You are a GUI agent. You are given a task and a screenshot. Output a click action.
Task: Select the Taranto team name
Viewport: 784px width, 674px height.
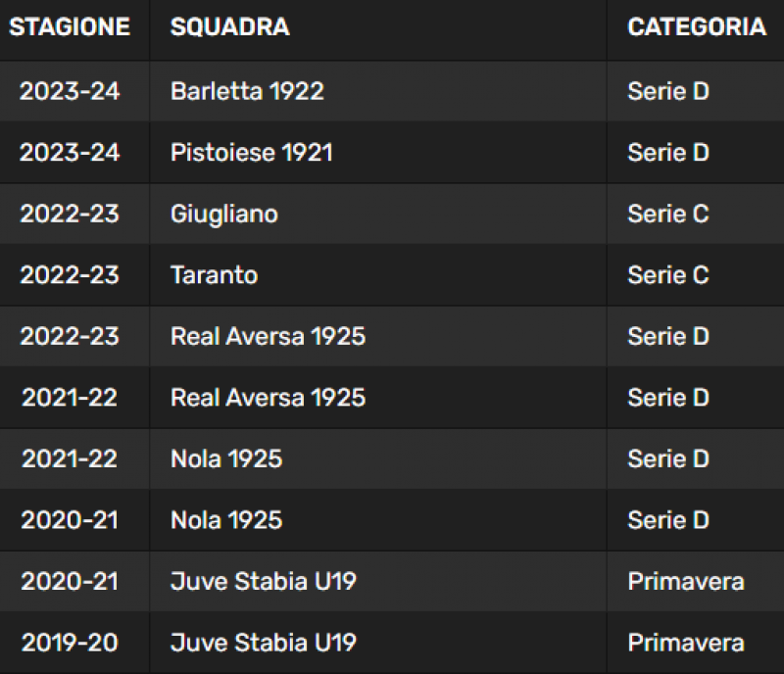click(x=214, y=275)
